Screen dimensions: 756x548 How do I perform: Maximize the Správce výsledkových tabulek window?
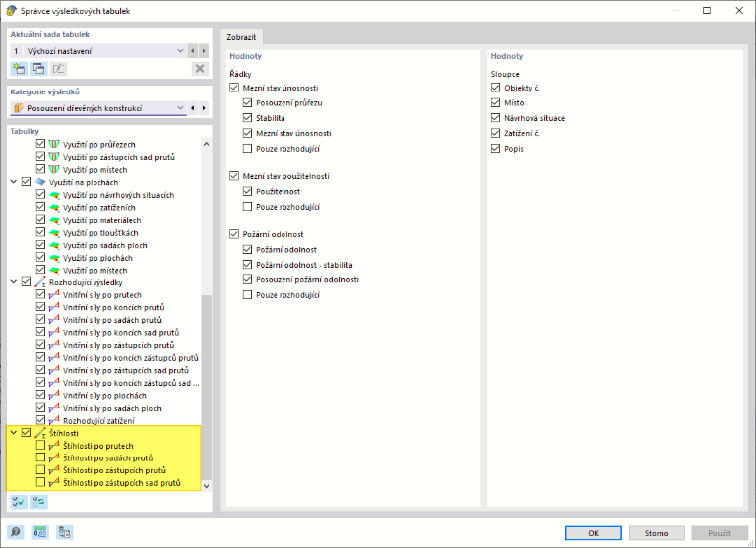point(707,11)
